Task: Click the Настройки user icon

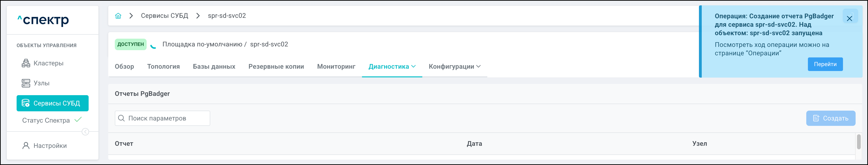Action: tap(26, 146)
